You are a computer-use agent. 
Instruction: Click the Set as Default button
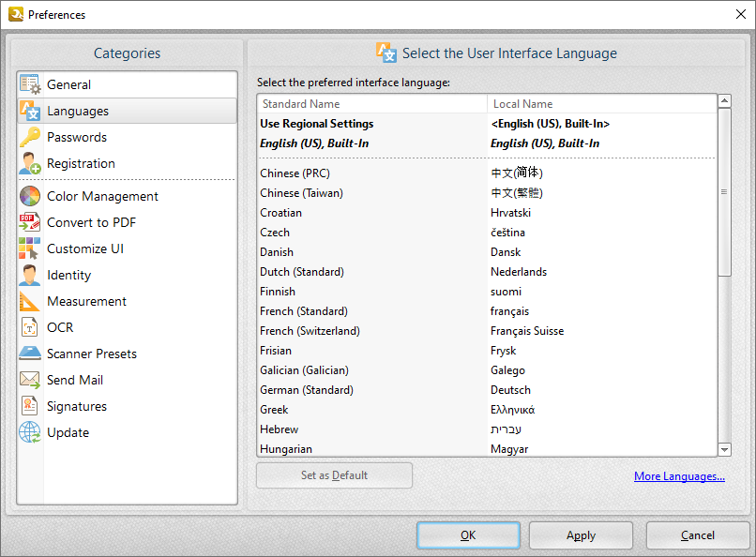[334, 475]
